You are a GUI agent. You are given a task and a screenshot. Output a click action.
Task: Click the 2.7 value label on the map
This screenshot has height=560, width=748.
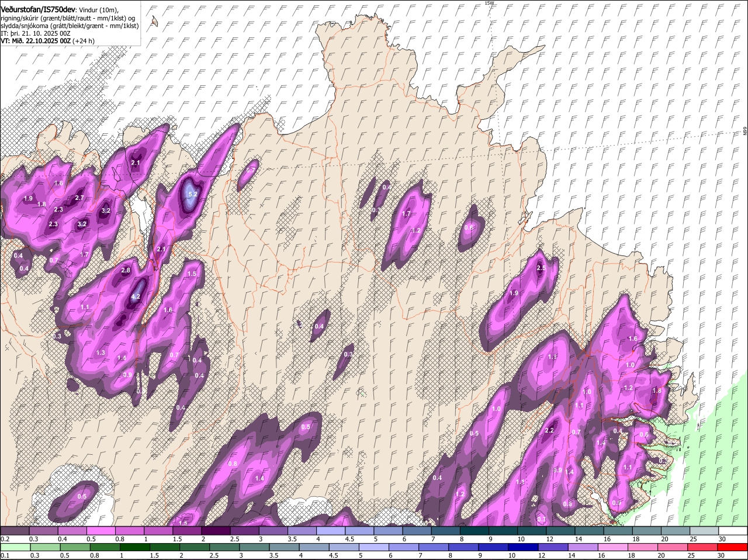pos(80,198)
